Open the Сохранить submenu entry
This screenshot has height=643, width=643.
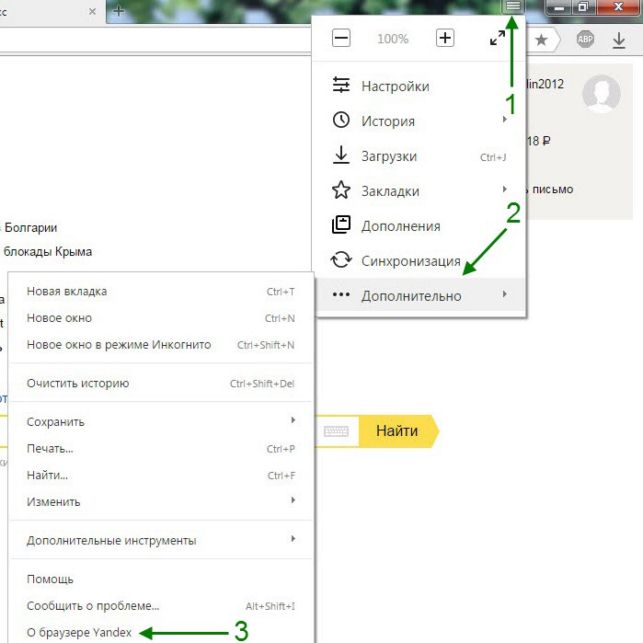[x=161, y=422]
